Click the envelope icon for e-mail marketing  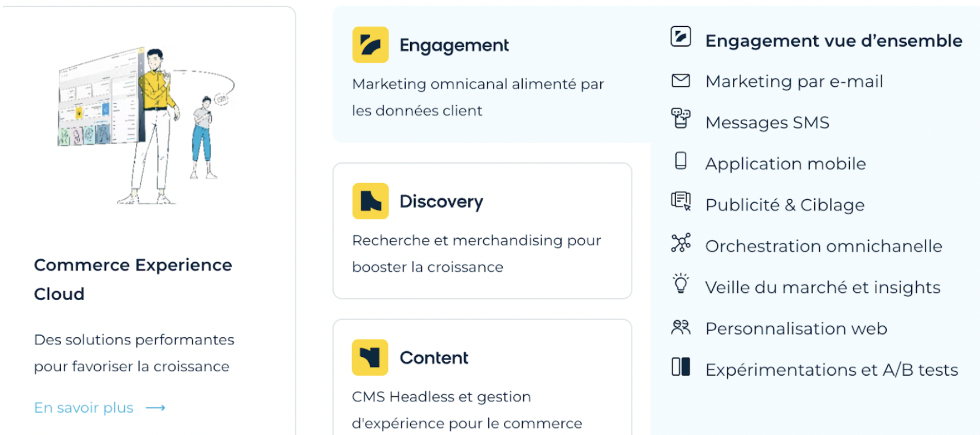point(681,81)
